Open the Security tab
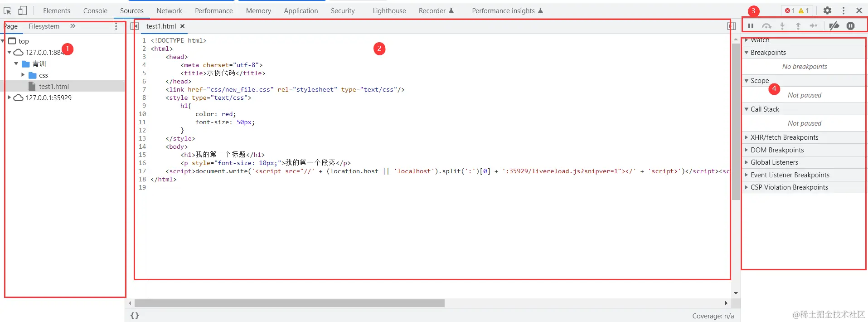The image size is (868, 322). click(x=343, y=11)
